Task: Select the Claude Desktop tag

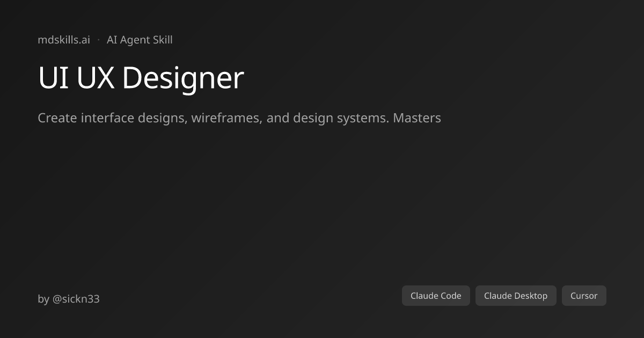Action: point(516,296)
